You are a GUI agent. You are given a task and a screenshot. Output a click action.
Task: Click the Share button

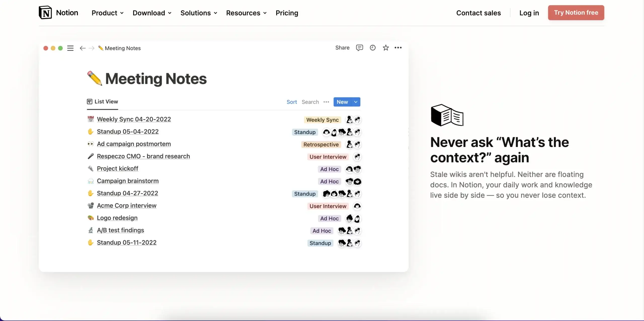tap(342, 48)
